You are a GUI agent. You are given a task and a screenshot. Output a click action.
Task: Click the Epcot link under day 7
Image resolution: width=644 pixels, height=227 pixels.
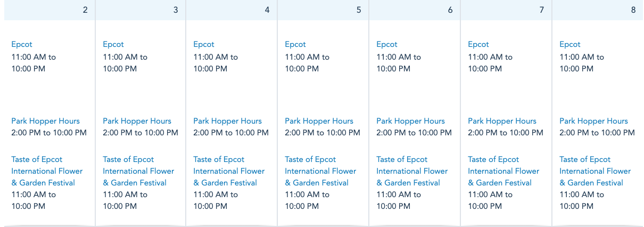tap(478, 45)
